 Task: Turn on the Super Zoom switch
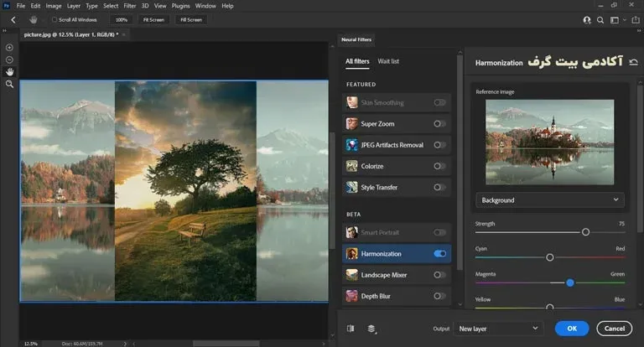coord(439,123)
